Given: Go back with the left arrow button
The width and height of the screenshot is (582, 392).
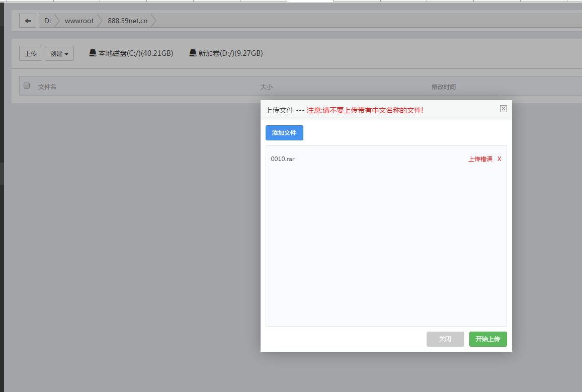Looking at the screenshot, I should click(28, 21).
